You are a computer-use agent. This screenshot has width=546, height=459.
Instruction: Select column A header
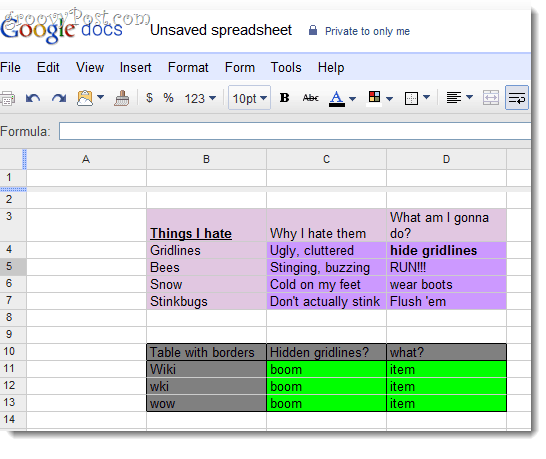point(86,159)
